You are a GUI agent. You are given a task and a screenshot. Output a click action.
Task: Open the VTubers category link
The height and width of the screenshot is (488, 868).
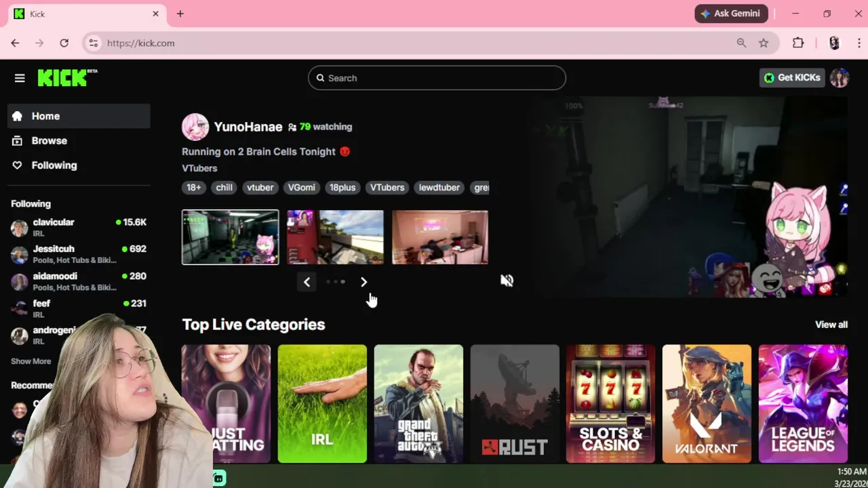point(199,168)
